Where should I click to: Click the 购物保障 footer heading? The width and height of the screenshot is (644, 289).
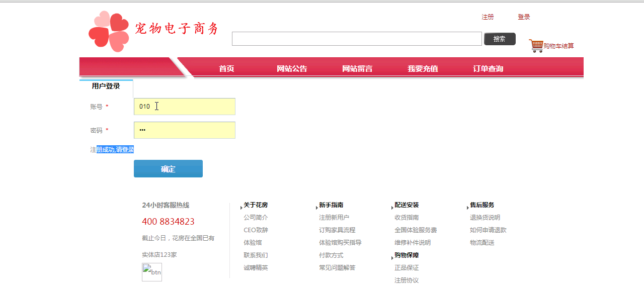[x=407, y=255]
